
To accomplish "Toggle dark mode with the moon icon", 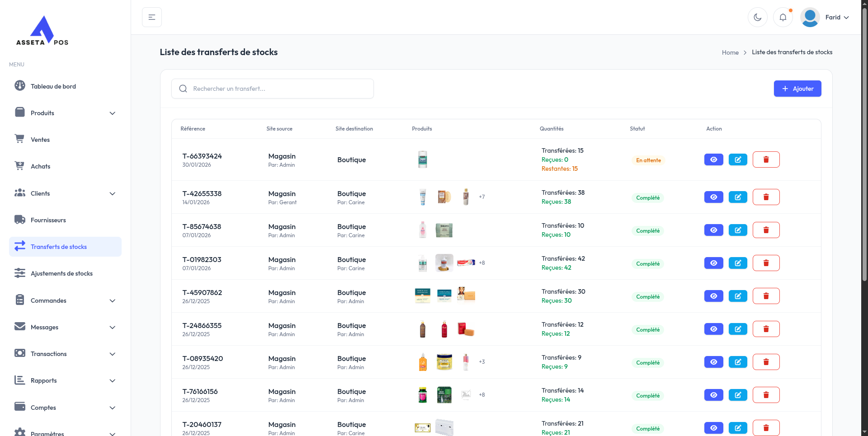I will coord(757,18).
